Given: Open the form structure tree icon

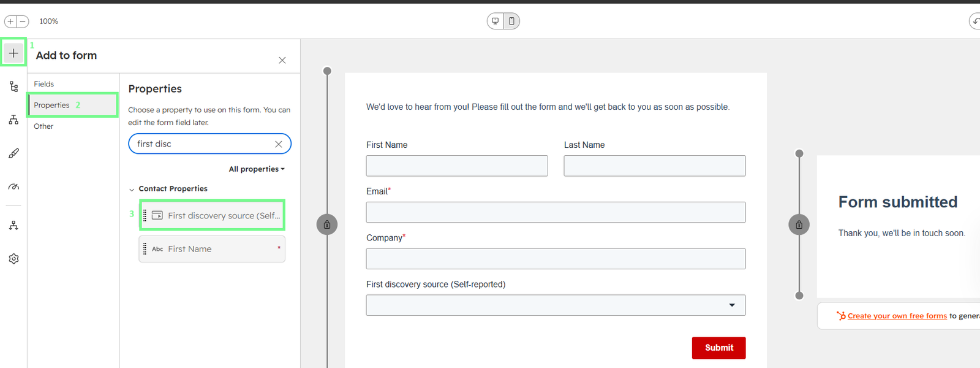Looking at the screenshot, I should point(13,86).
